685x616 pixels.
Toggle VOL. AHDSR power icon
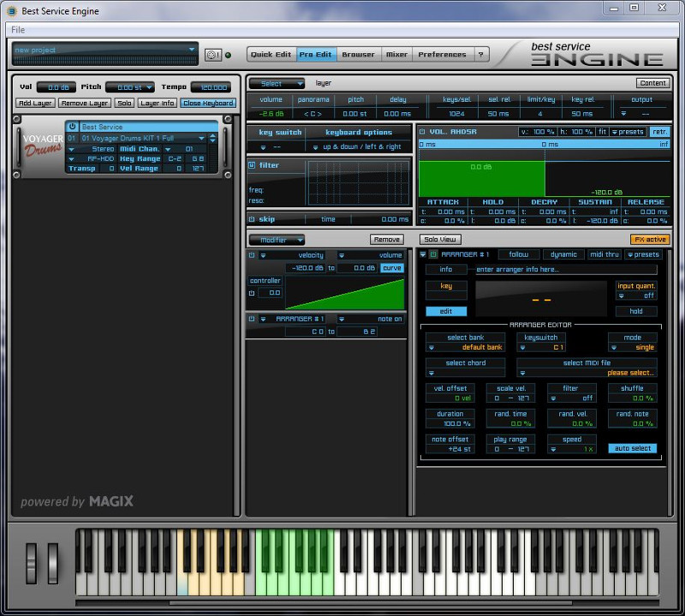[422, 132]
